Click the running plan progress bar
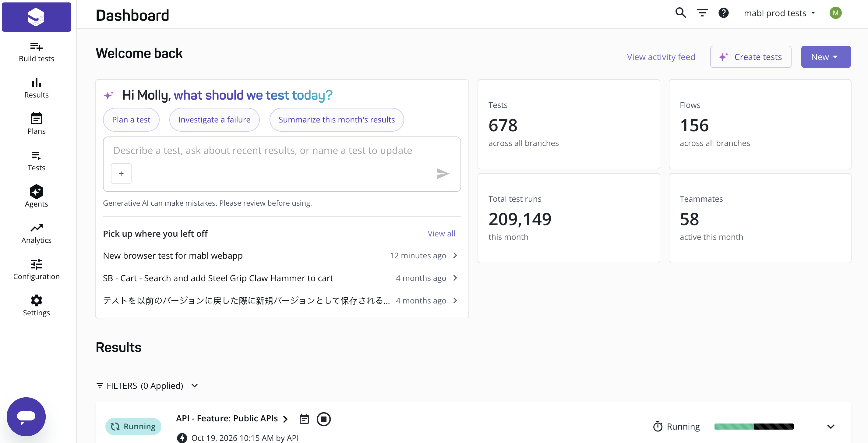This screenshot has height=443, width=868. (x=754, y=427)
